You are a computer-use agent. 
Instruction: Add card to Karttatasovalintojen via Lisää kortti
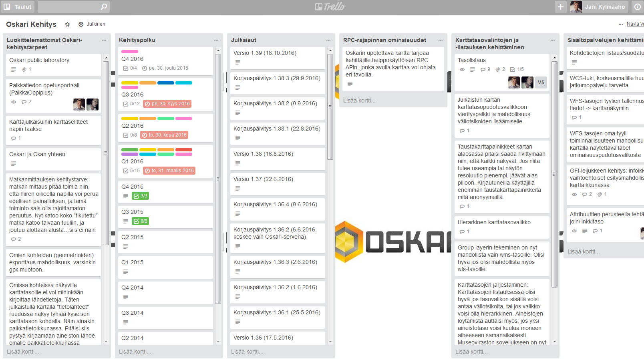(x=471, y=352)
